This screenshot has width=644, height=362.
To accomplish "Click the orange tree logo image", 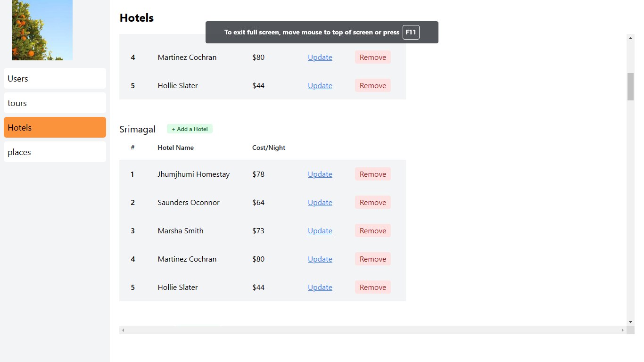I will pyautogui.click(x=42, y=30).
